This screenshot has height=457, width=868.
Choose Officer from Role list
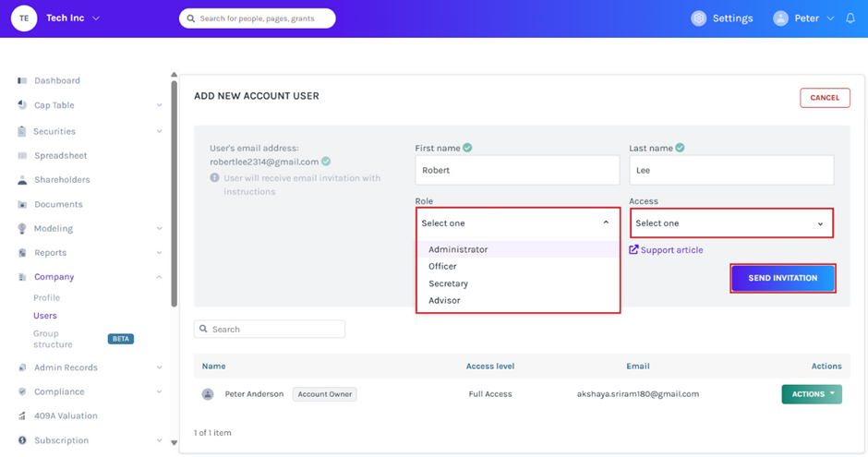coord(518,266)
